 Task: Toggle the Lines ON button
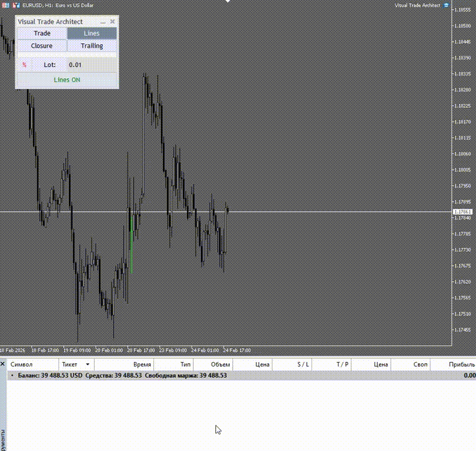[x=67, y=80]
